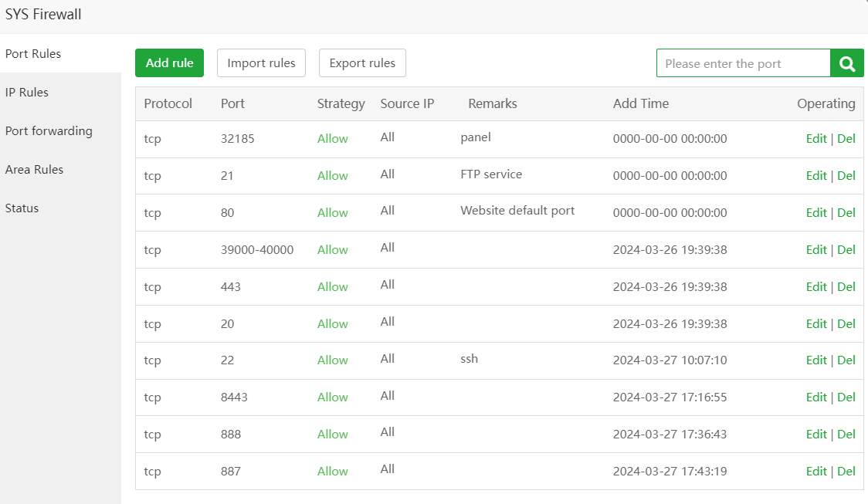The image size is (868, 504).
Task: Open the Area Rules tab
Action: click(34, 169)
